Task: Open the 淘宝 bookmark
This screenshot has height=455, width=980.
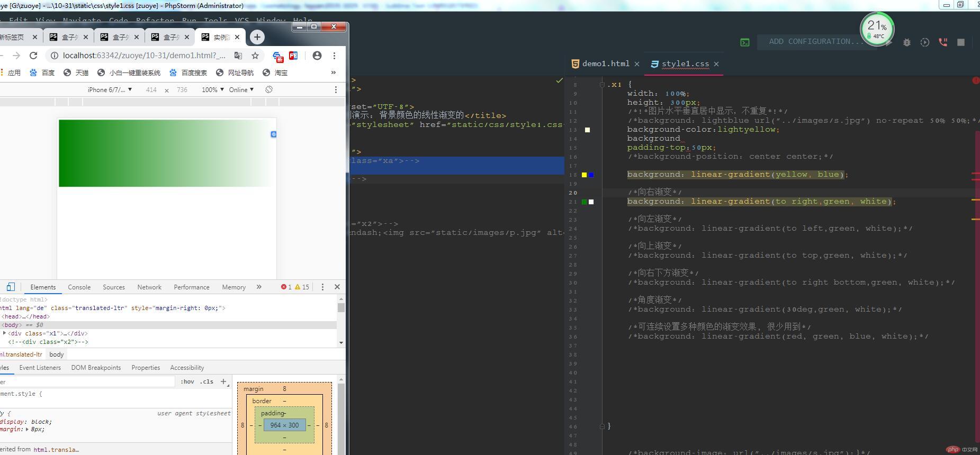Action: (275, 73)
